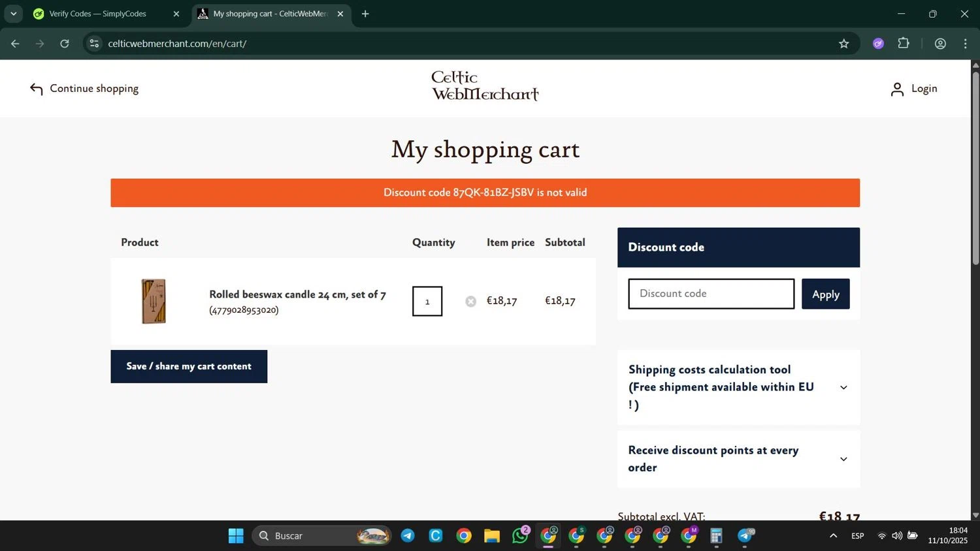Click the Continue shopping back arrow icon

37,89
